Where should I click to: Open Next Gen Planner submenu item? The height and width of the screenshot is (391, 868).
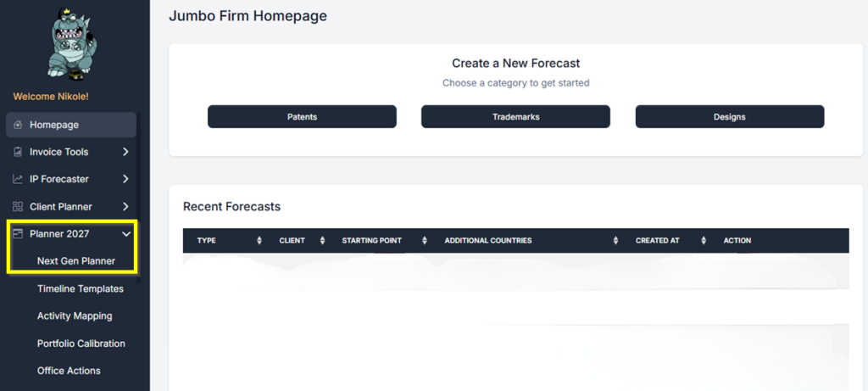pyautogui.click(x=76, y=261)
